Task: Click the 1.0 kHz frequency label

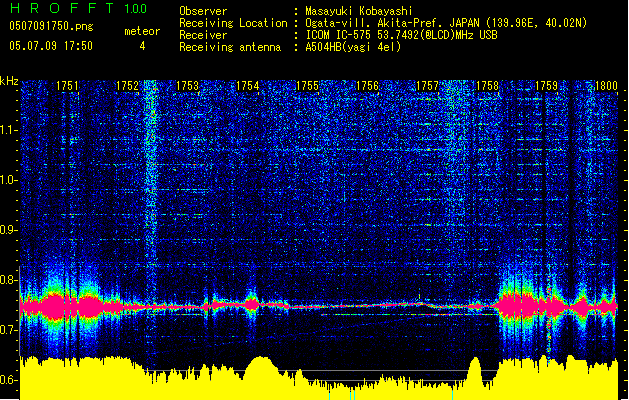Action: 9,180
